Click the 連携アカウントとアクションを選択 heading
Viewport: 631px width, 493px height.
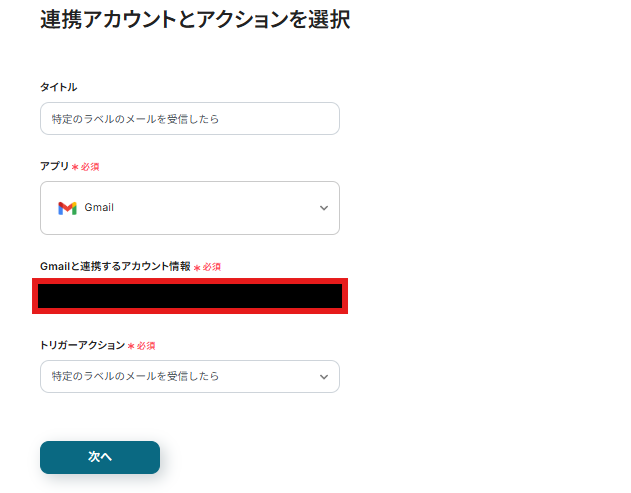point(195,20)
